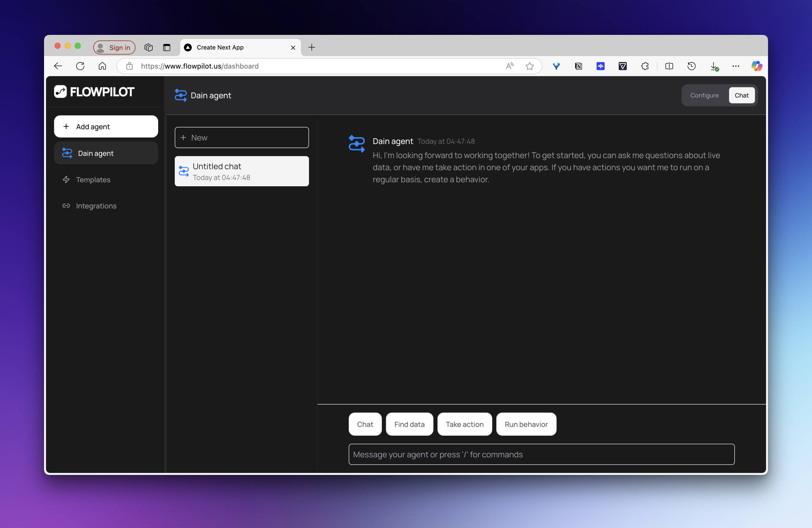812x528 pixels.
Task: Switch to Configure mode
Action: click(x=704, y=95)
